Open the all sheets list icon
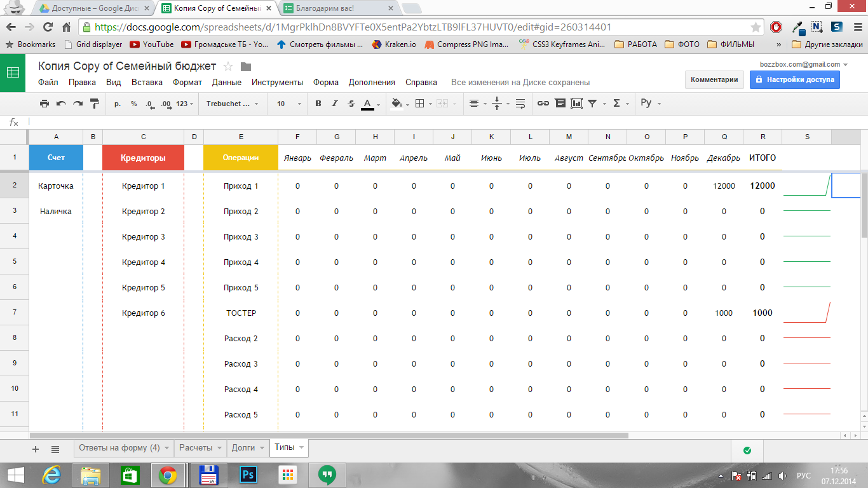The width and height of the screenshot is (868, 488). click(55, 449)
